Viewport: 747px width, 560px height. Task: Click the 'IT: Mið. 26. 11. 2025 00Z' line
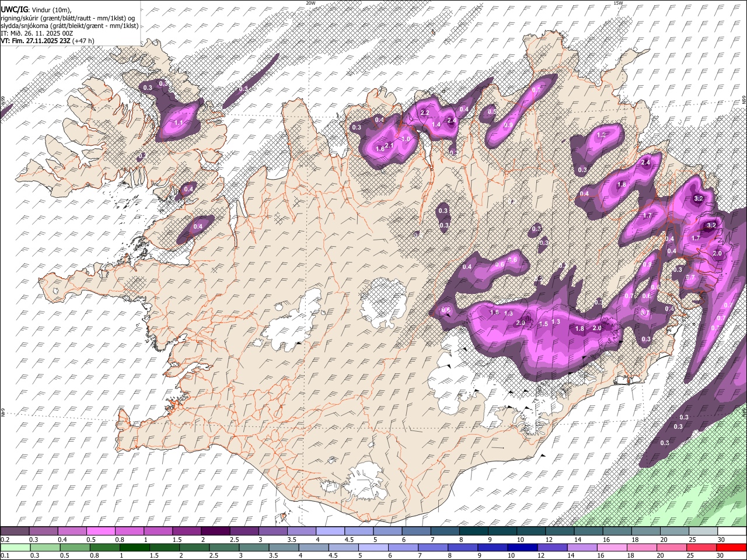37,33
